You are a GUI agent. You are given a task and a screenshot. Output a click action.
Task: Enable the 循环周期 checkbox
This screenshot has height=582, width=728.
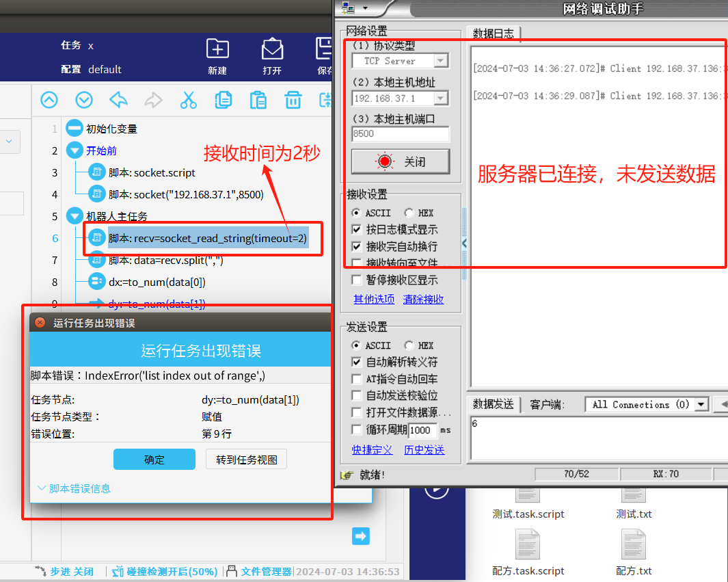[356, 429]
